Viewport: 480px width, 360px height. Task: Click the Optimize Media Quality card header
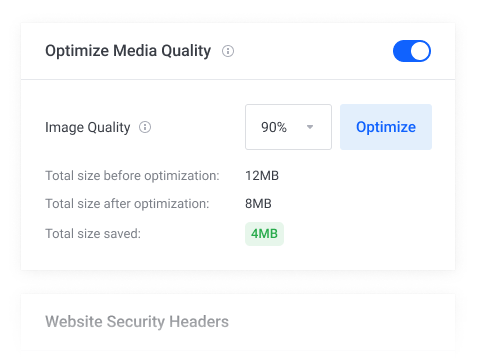click(238, 51)
